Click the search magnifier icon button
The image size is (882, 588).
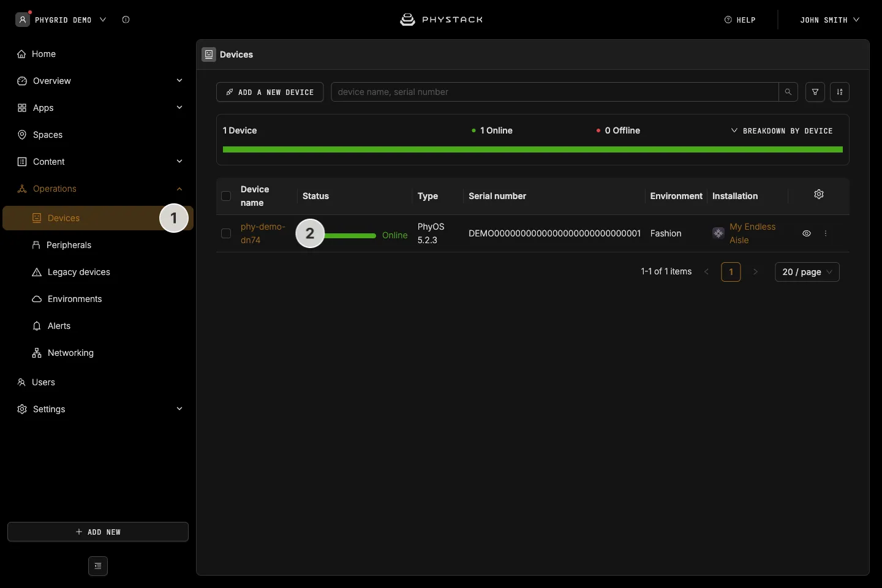coord(788,92)
